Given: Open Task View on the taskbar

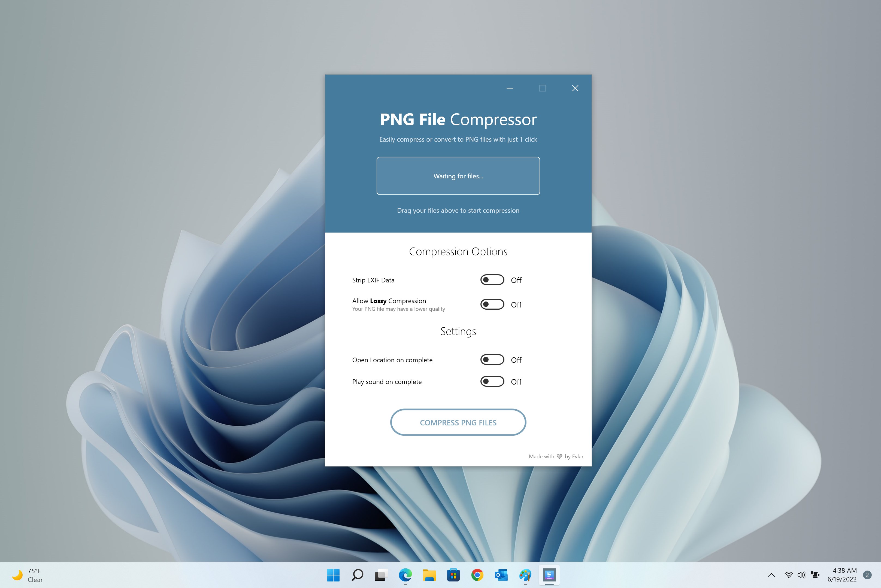Looking at the screenshot, I should point(381,575).
